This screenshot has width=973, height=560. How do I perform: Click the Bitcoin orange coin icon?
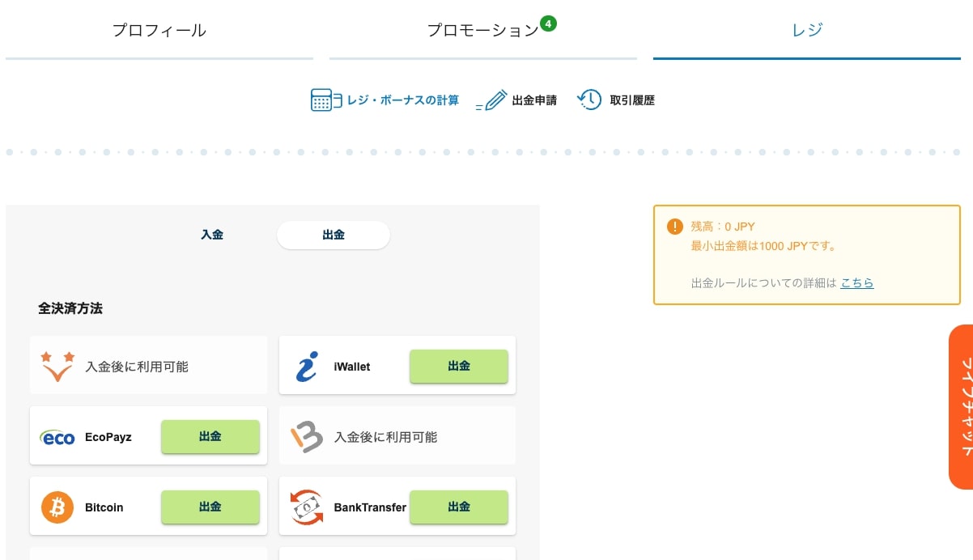[57, 507]
